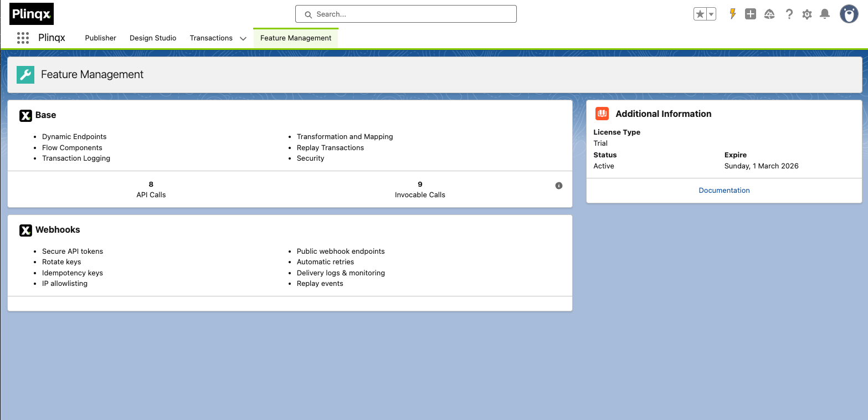
Task: Click expiry date 'Sunday, 1 March 2026'
Action: (x=762, y=166)
